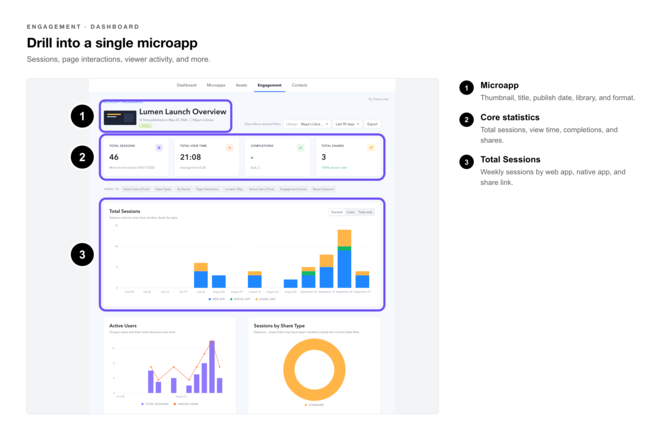Click the 46 total sessions value
The height and width of the screenshot is (431, 670).
coord(114,157)
